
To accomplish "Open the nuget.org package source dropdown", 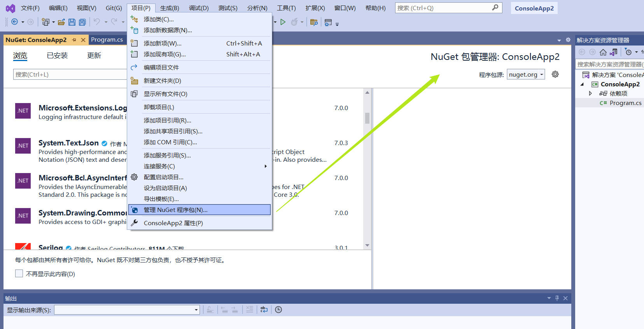I will point(526,74).
